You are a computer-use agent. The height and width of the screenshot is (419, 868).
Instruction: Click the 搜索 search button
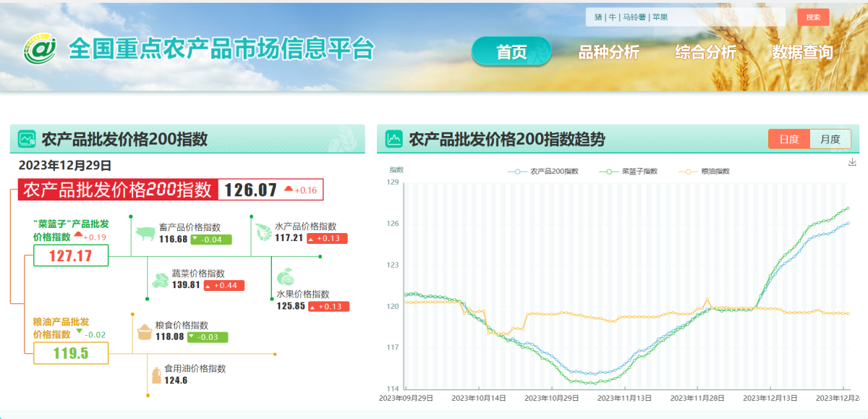(813, 17)
